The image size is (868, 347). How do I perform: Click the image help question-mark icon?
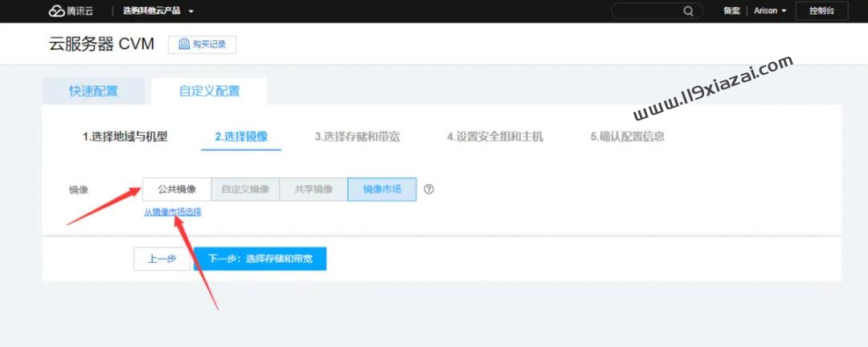click(428, 190)
